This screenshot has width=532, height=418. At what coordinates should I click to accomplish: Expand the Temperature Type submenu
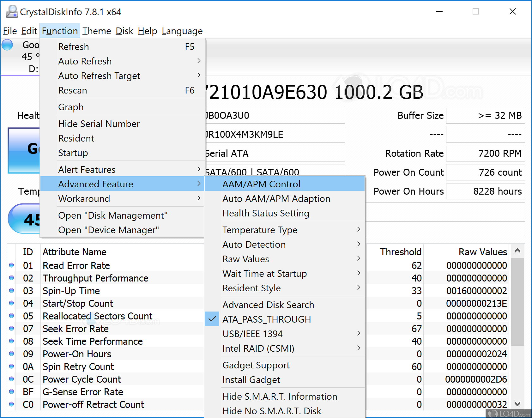(260, 230)
